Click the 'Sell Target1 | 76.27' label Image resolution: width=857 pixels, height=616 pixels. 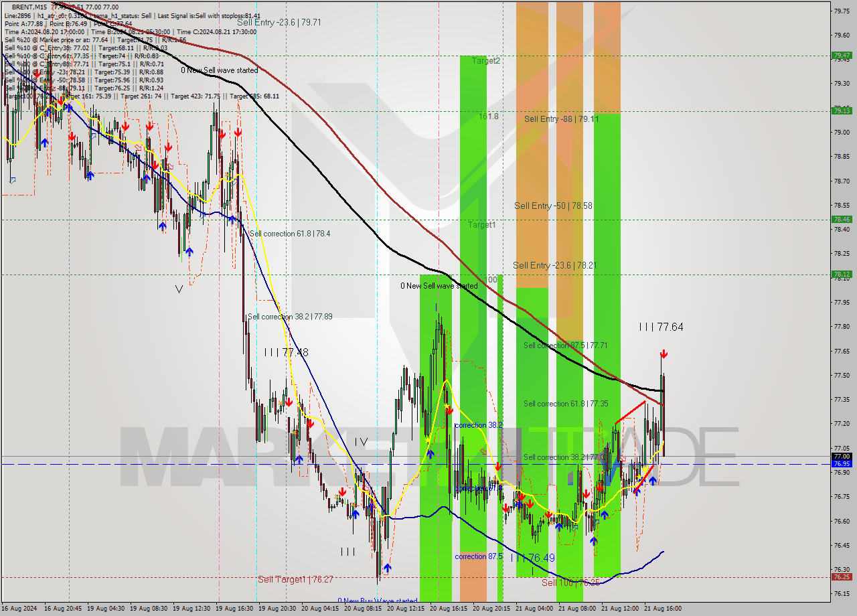pyautogui.click(x=295, y=579)
